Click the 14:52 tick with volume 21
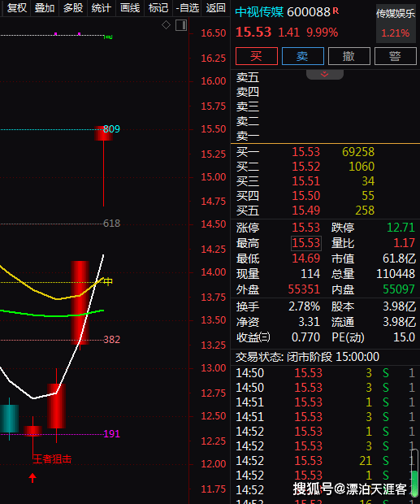This screenshot has height=504, width=420. tap(325, 461)
